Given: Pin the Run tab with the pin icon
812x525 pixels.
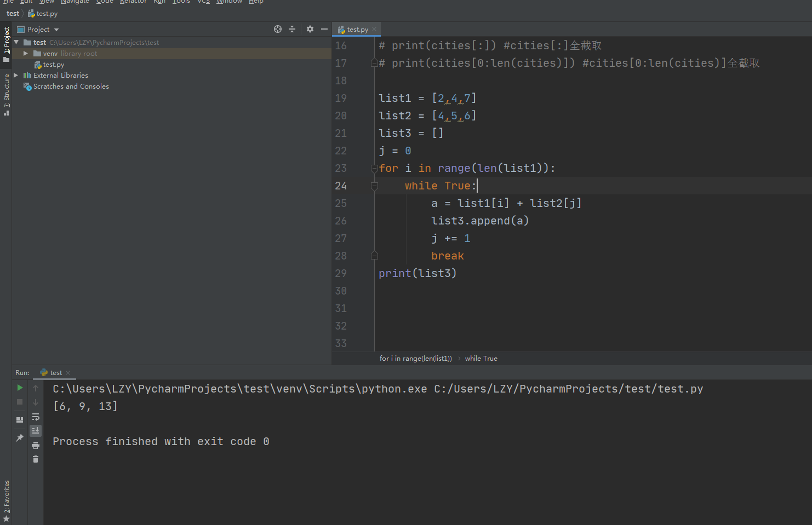Looking at the screenshot, I should click(20, 438).
